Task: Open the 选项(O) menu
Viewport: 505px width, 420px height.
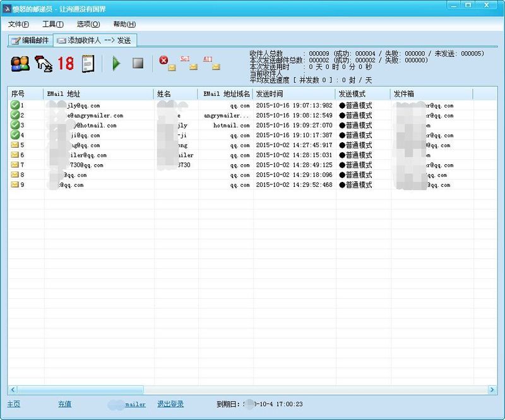Action: (x=88, y=24)
